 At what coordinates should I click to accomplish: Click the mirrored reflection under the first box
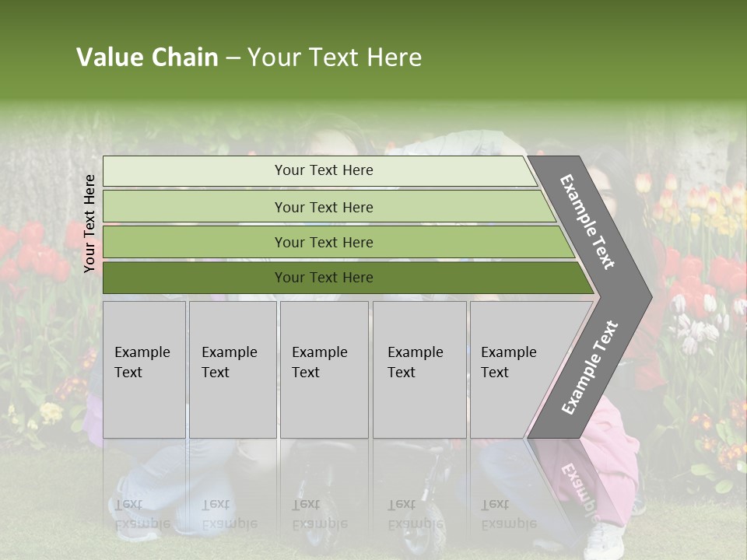coord(143,515)
